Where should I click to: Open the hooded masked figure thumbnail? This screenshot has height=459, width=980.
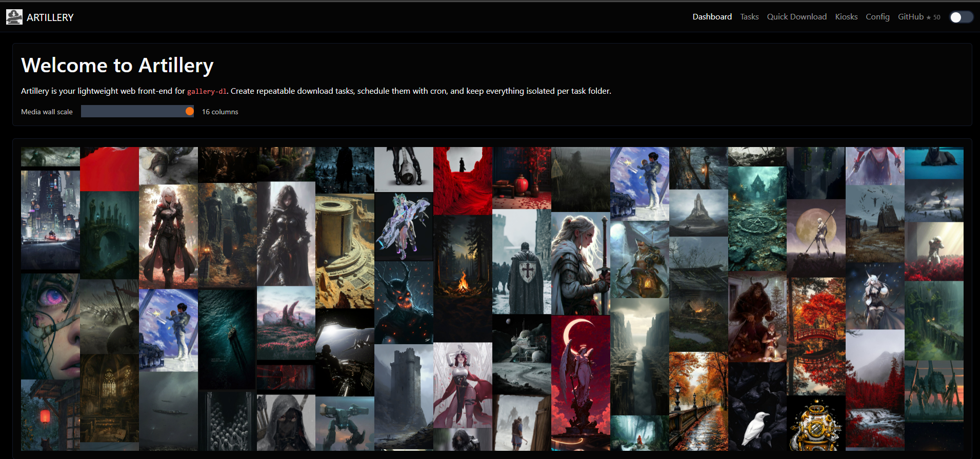[x=286, y=423]
